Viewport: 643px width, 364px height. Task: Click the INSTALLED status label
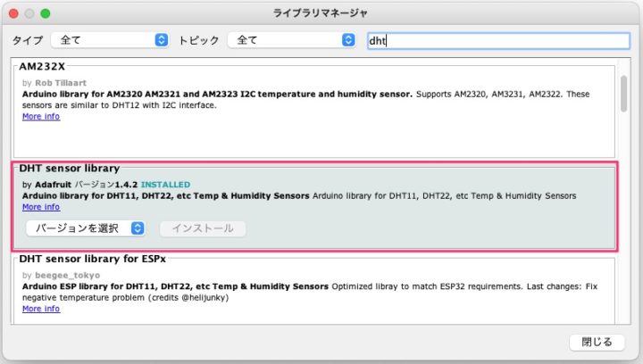[x=165, y=185]
